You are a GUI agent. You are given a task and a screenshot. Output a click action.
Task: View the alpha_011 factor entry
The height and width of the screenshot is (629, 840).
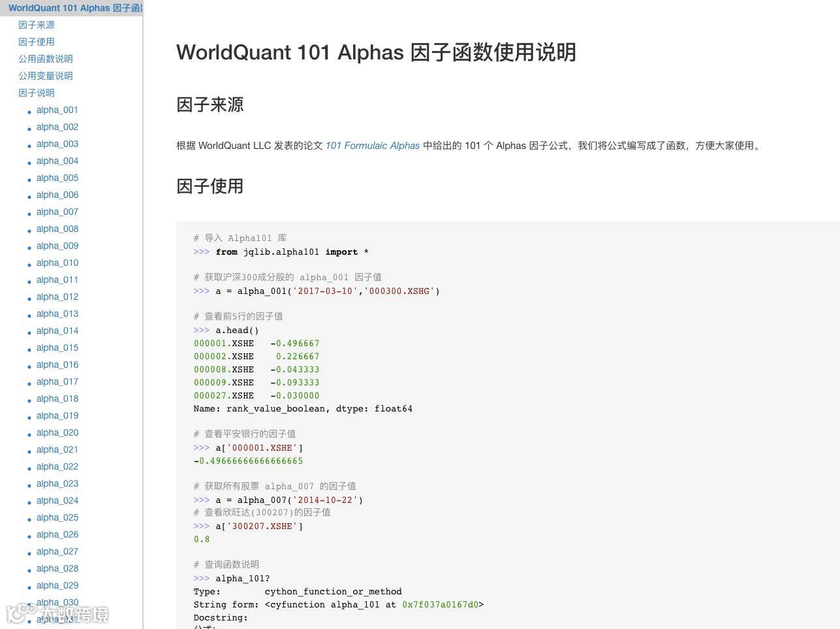pos(57,280)
